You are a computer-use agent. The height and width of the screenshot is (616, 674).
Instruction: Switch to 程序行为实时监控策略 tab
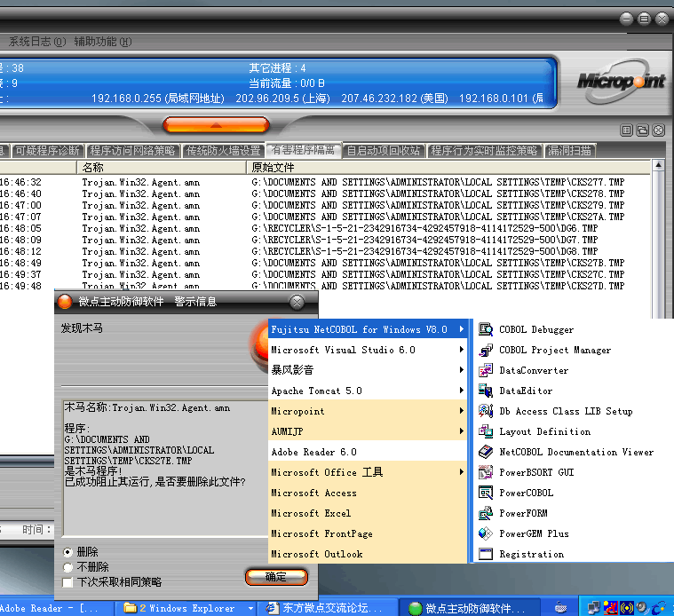tap(485, 151)
